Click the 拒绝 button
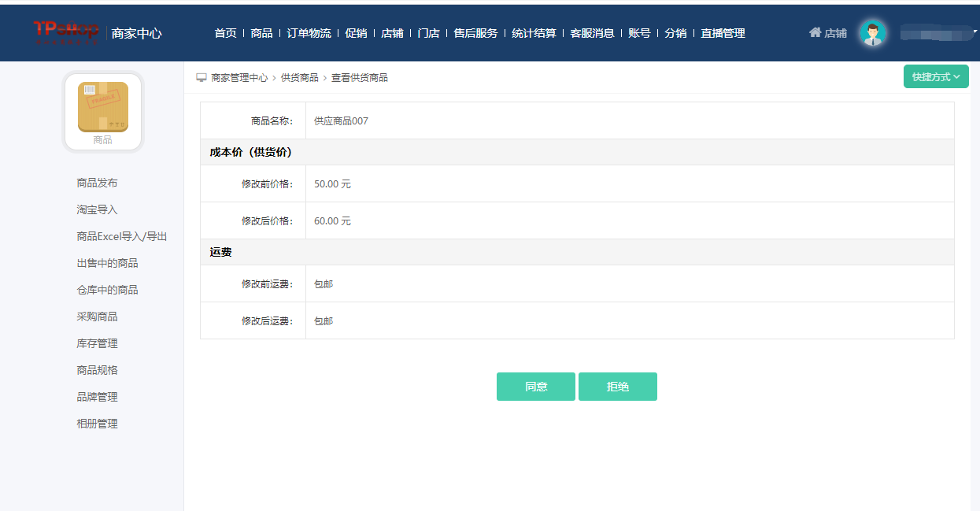Viewport: 980px width, 511px height. [618, 387]
